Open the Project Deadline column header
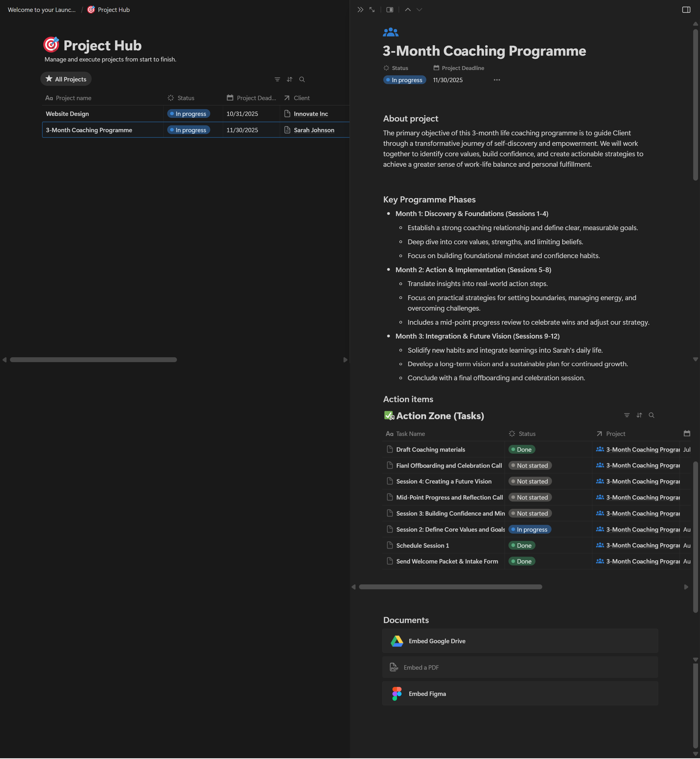Screen dimensions: 700x759 click(x=251, y=98)
